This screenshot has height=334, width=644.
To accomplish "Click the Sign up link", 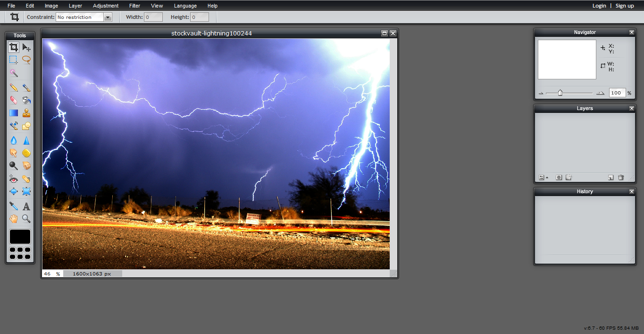I will tap(624, 5).
